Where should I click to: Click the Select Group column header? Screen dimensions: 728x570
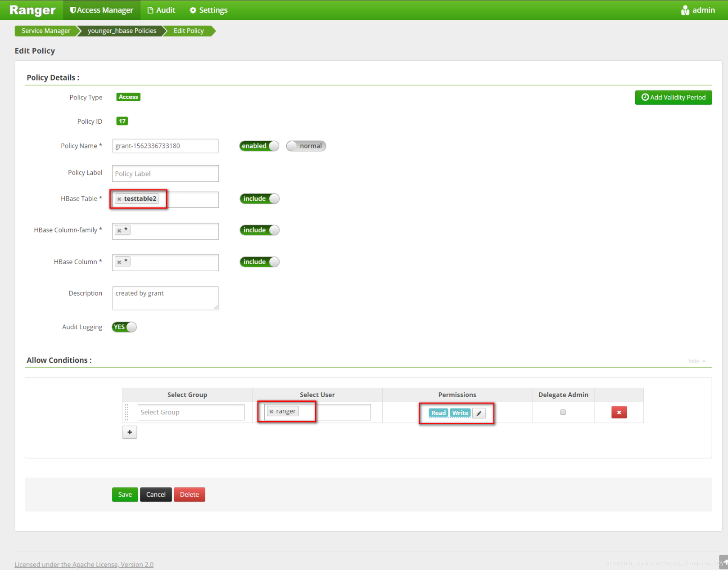coord(187,395)
